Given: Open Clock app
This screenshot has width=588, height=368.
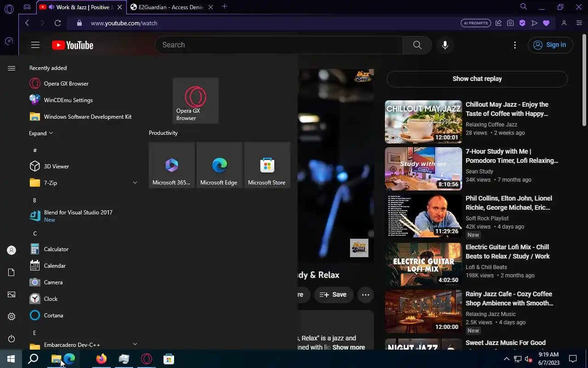Looking at the screenshot, I should 83,299.
